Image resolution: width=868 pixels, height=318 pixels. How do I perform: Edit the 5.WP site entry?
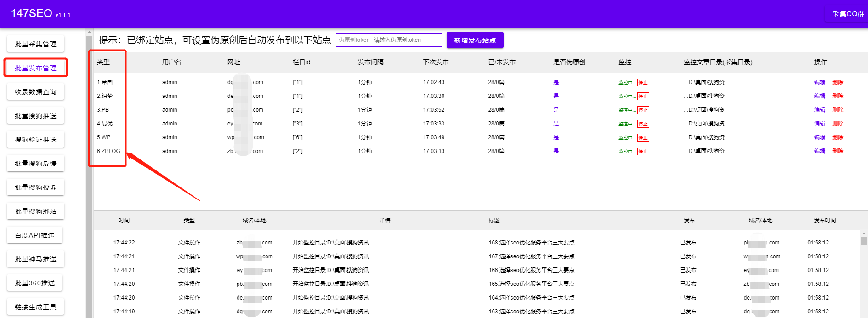coord(819,137)
